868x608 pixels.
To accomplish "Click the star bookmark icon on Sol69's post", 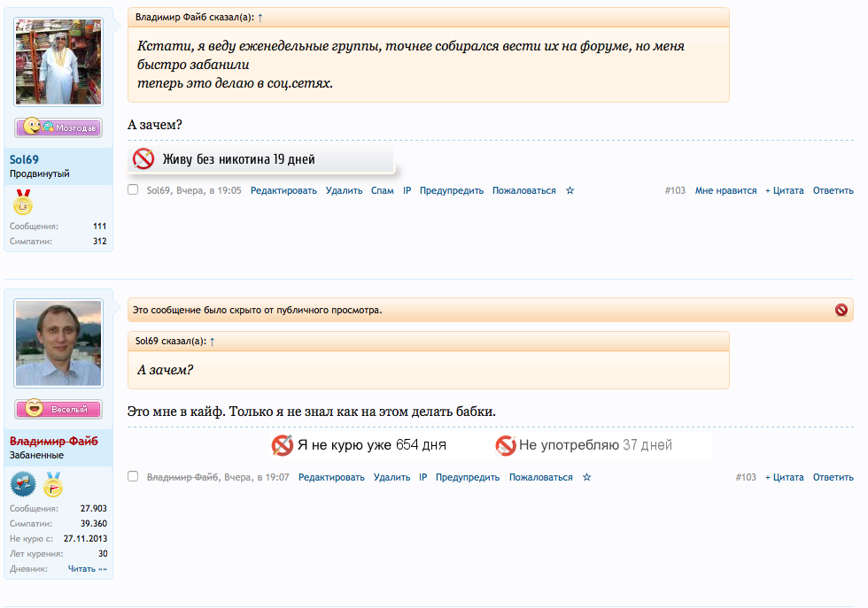I will (570, 190).
